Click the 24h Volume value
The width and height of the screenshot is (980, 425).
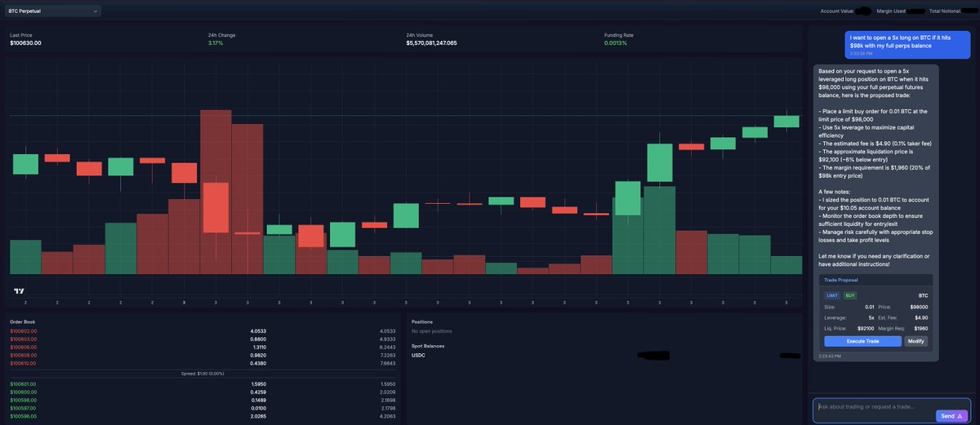[431, 42]
